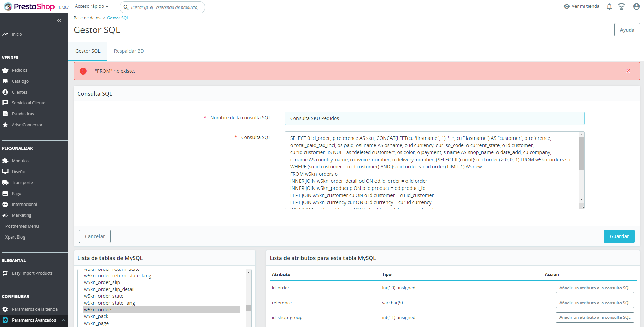Collapse Parametros Avanzados chevron
Screen dimensions: 644x327
point(63,320)
